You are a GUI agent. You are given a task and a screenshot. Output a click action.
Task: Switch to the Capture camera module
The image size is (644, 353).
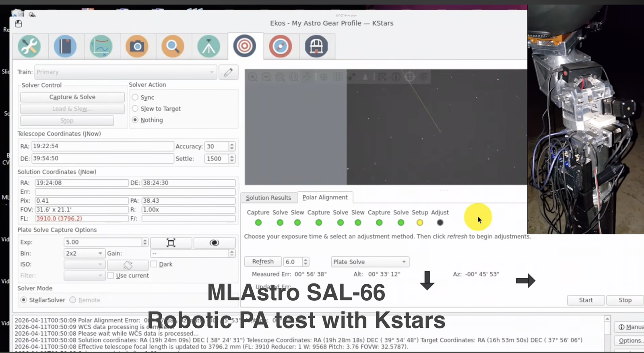(x=137, y=46)
